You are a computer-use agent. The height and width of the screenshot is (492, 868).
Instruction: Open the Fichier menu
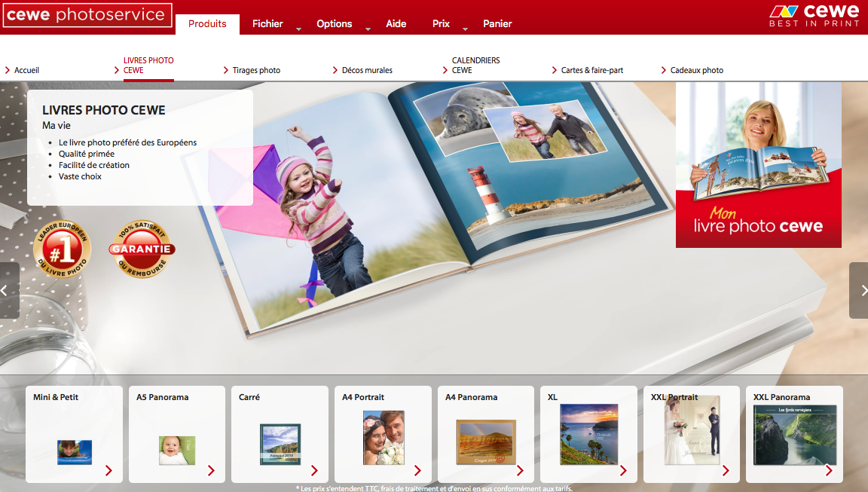[x=267, y=24]
